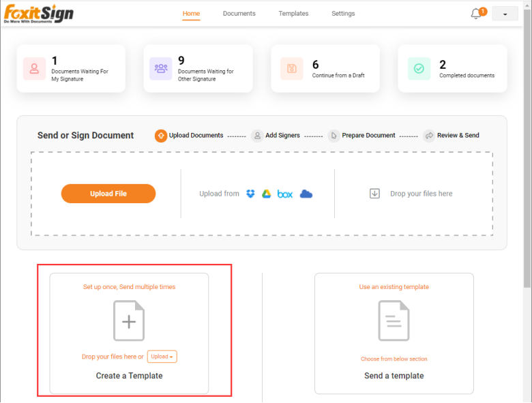
Task: Click the 'Review & Send' step label
Action: pyautogui.click(x=458, y=135)
